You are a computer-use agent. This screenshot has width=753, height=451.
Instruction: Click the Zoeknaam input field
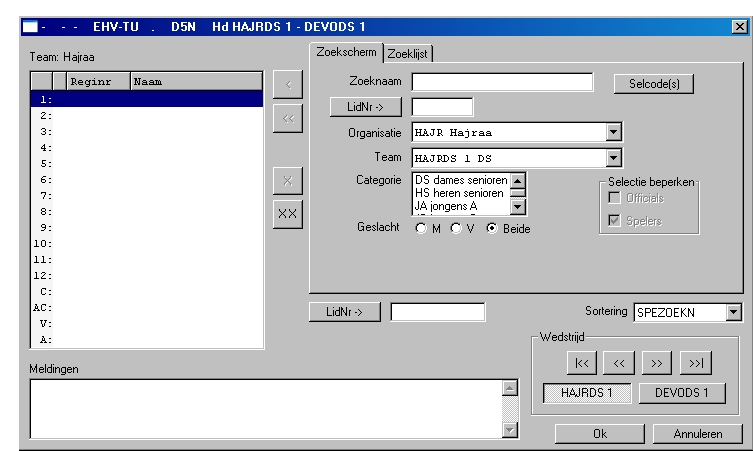pos(502,82)
